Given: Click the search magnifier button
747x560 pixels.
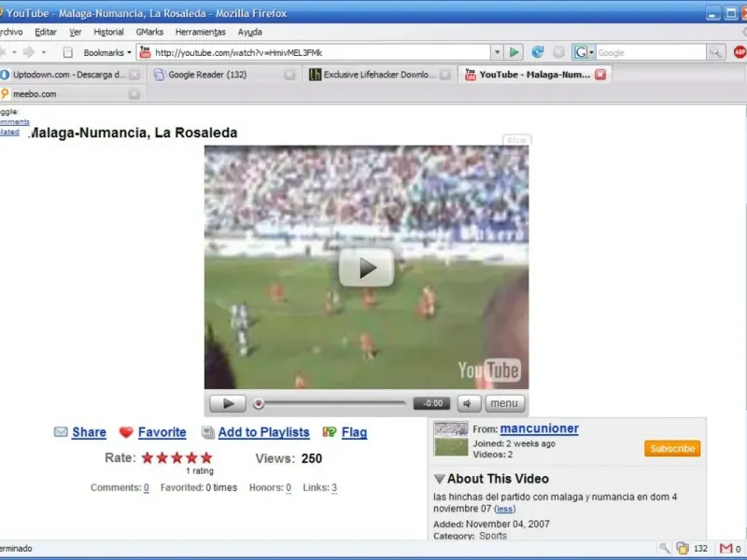Looking at the screenshot, I should [x=715, y=52].
